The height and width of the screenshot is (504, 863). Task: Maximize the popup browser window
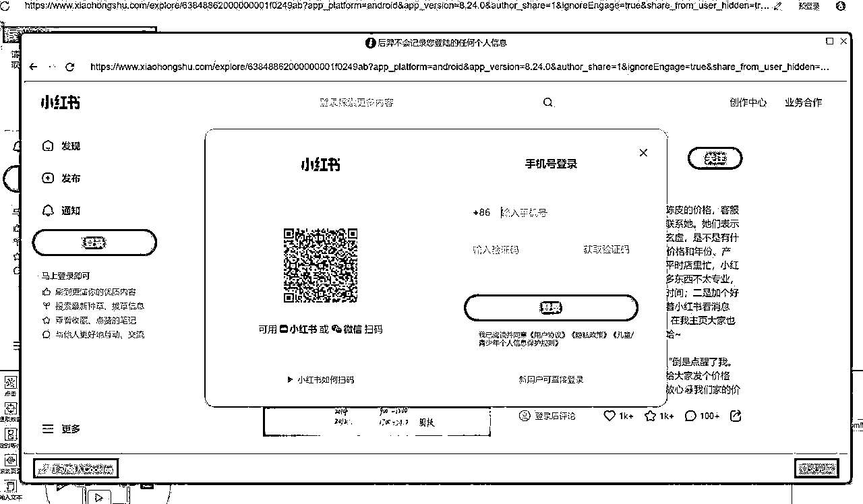(830, 42)
